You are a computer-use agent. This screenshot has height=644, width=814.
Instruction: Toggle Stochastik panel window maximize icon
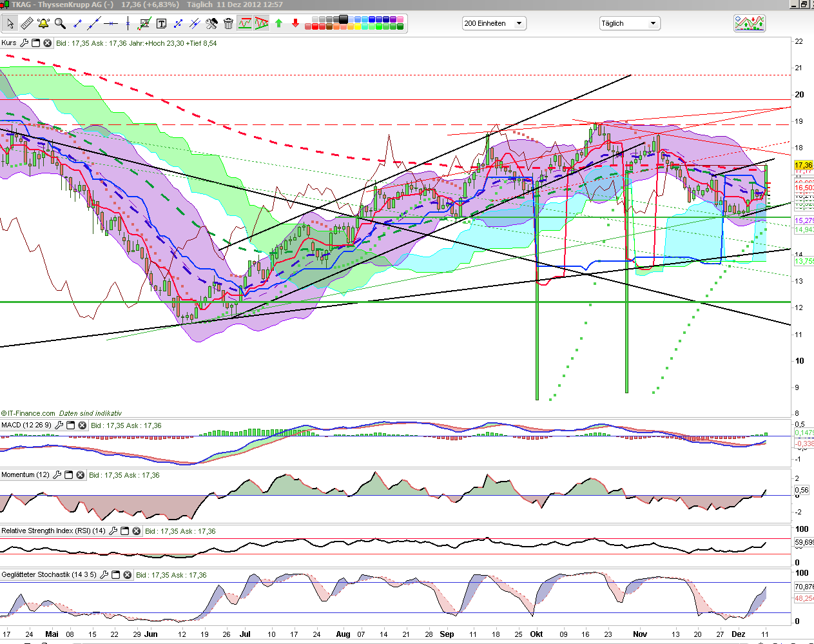(x=116, y=575)
